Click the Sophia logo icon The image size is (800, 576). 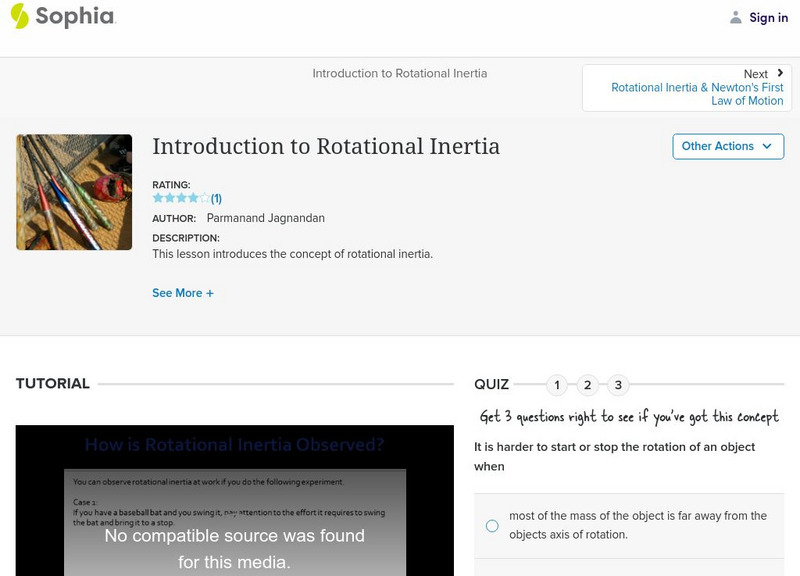point(22,17)
